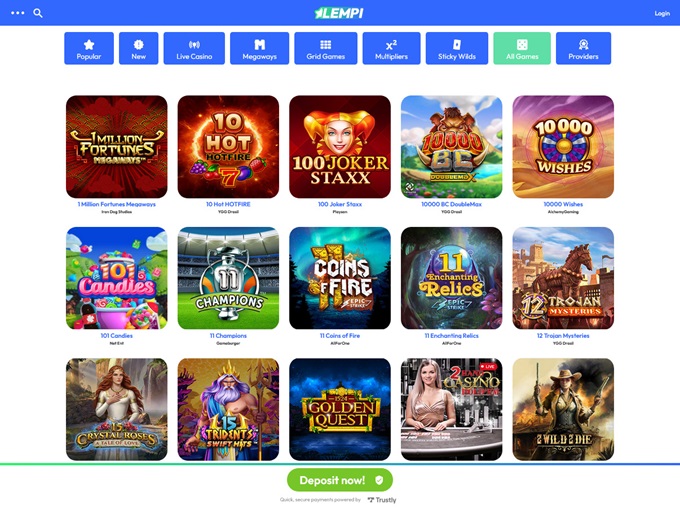This screenshot has height=511, width=680.
Task: Select the Popular star category
Action: [x=89, y=48]
